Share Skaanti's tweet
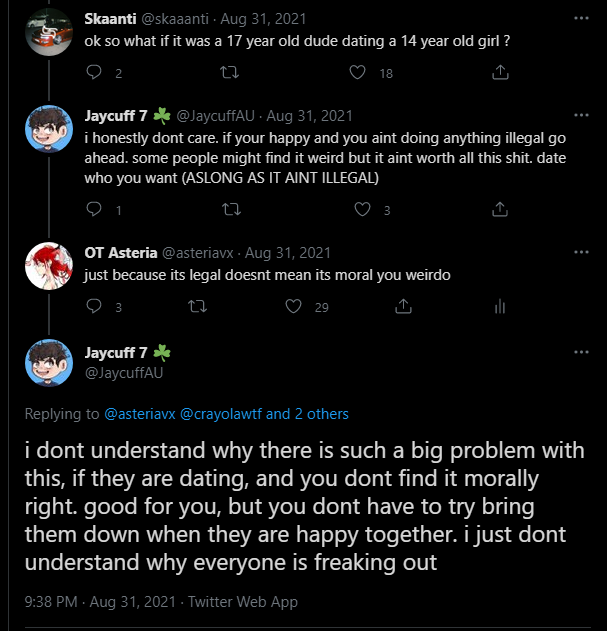Screen dimensions: 607x631 [x=502, y=72]
